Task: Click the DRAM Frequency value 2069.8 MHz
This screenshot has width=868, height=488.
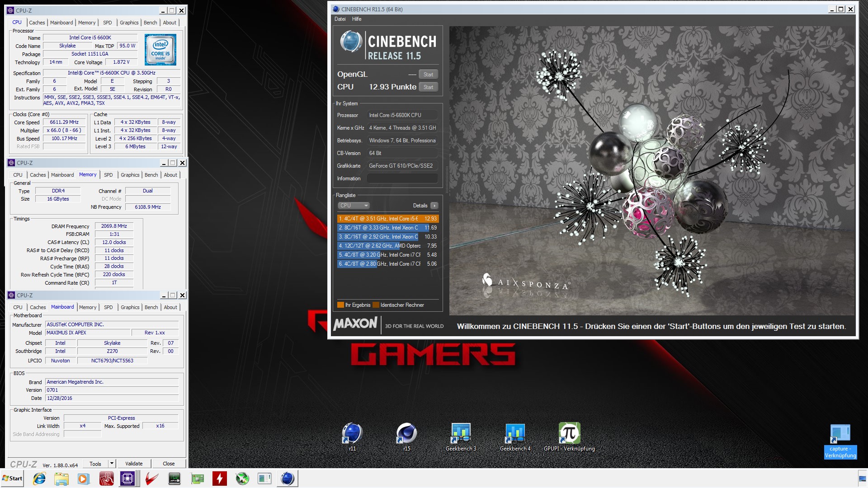Action: [114, 226]
